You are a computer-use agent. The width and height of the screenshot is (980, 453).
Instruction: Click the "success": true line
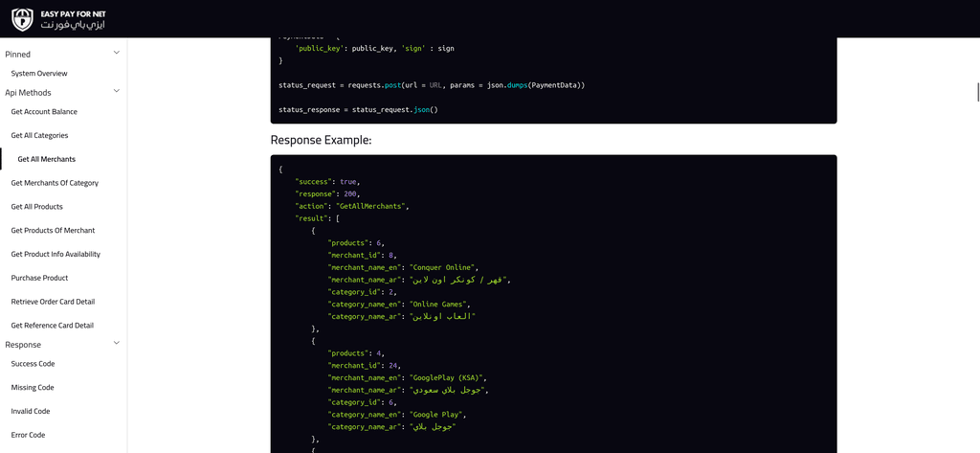point(327,181)
